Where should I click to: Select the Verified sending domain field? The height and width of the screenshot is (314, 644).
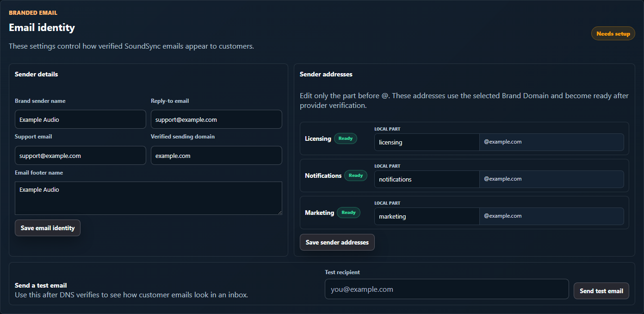pyautogui.click(x=217, y=156)
